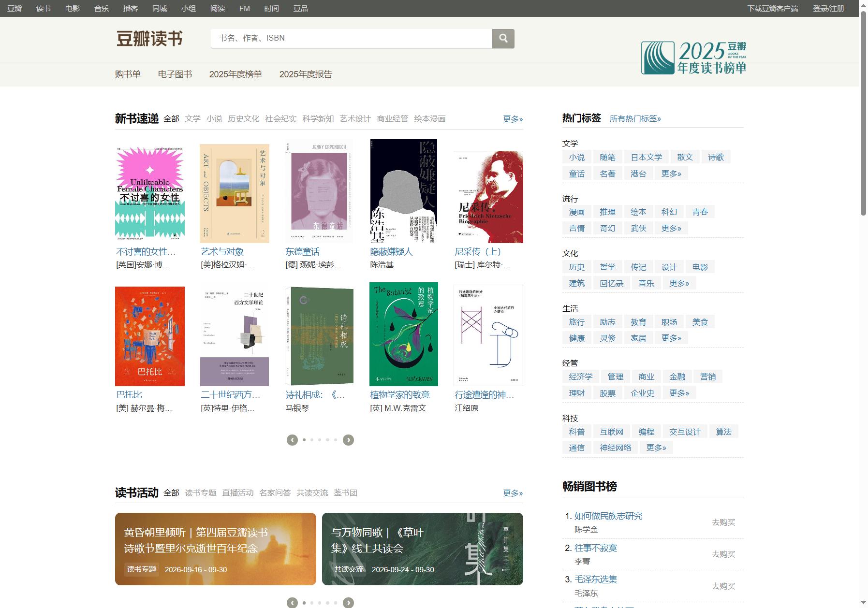Select 小说 tab in 新书速递
The image size is (868, 608).
(x=214, y=118)
